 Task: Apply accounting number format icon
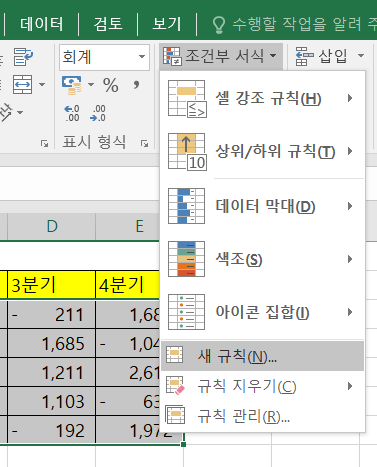click(x=72, y=85)
